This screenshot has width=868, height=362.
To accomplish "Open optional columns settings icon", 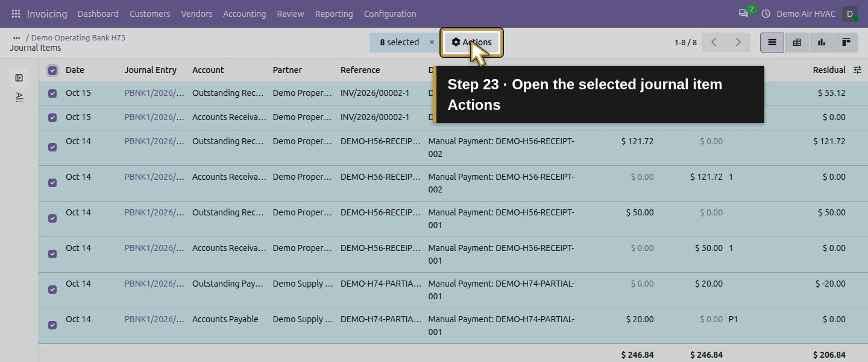I will coord(858,70).
